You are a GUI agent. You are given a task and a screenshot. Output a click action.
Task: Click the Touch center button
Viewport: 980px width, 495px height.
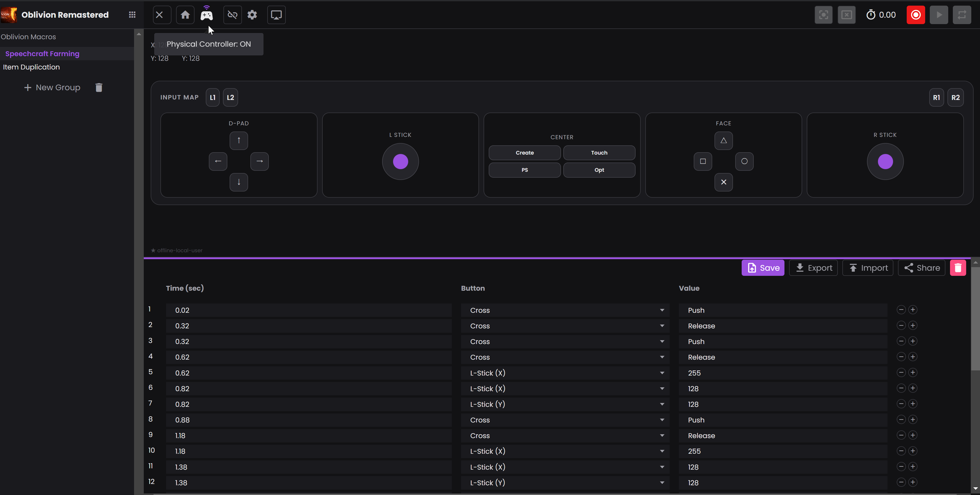point(599,153)
